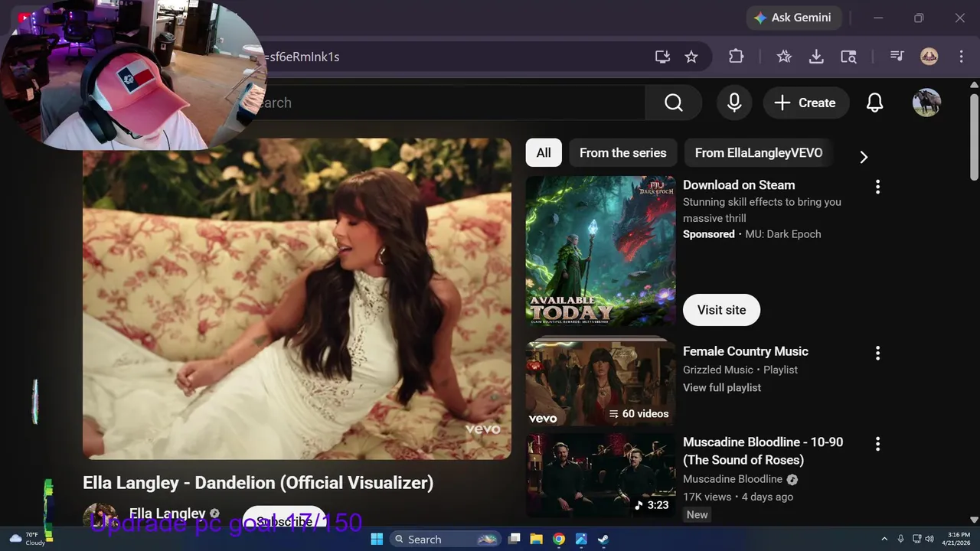This screenshot has height=551, width=980.
Task: Select the From EllaLangleyVEVO chip
Action: [759, 153]
